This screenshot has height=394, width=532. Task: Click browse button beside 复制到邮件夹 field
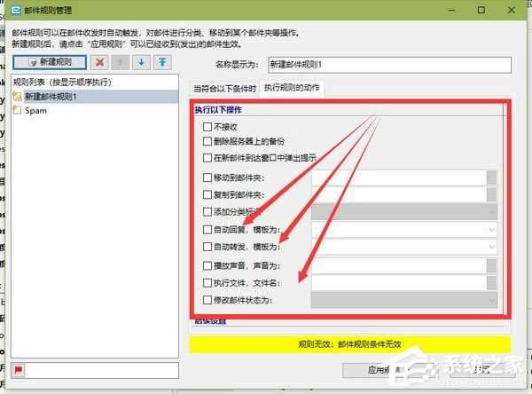pyautogui.click(x=493, y=194)
